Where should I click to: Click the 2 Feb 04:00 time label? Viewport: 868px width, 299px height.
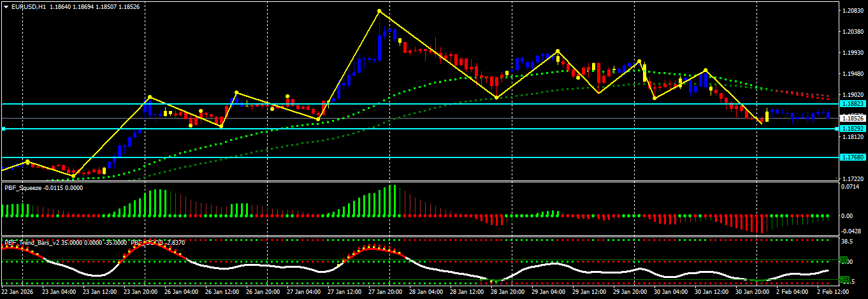[792, 291]
